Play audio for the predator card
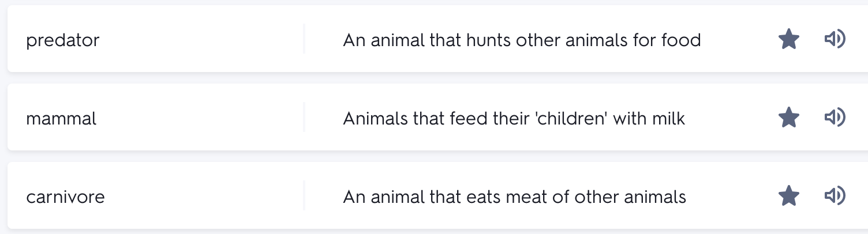This screenshot has width=868, height=234. click(x=835, y=39)
